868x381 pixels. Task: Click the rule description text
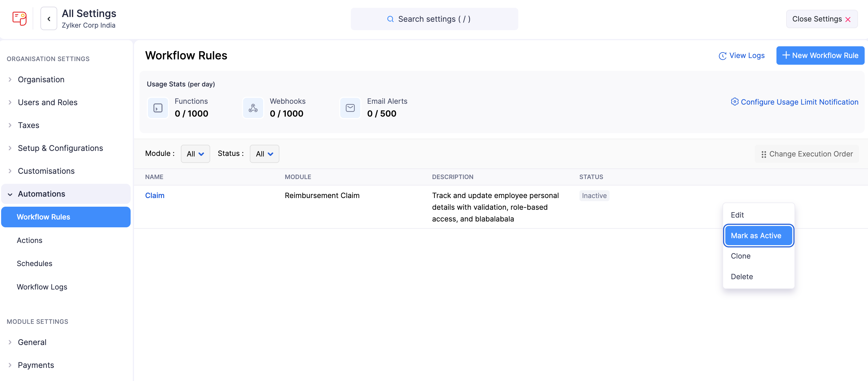(495, 207)
